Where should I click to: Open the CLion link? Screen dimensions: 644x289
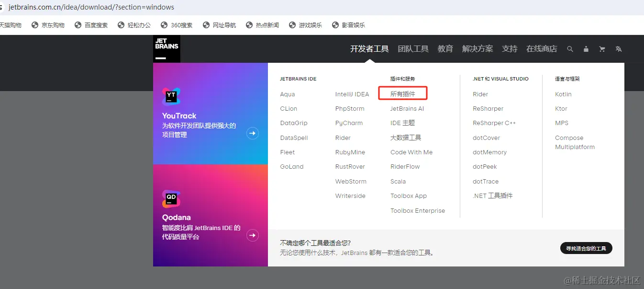(289, 109)
